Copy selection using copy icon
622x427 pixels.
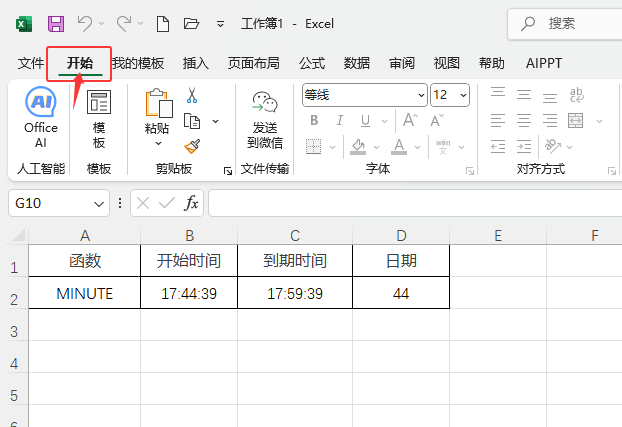pos(192,121)
